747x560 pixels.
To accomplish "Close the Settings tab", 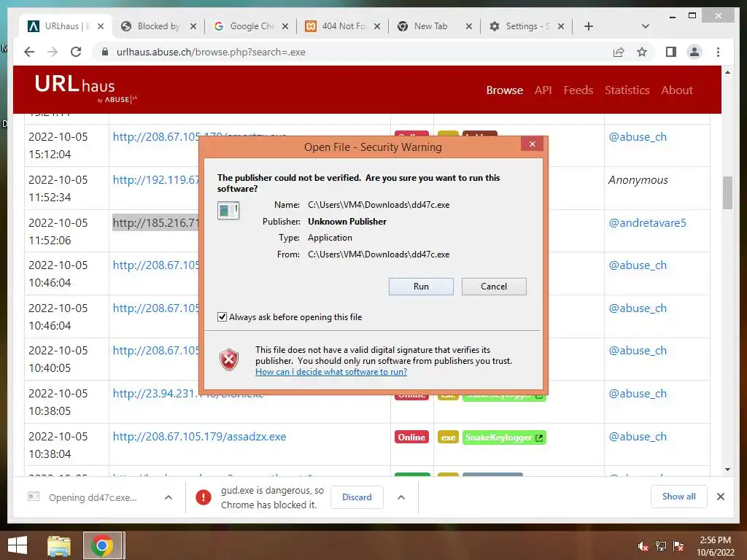I will 561,26.
